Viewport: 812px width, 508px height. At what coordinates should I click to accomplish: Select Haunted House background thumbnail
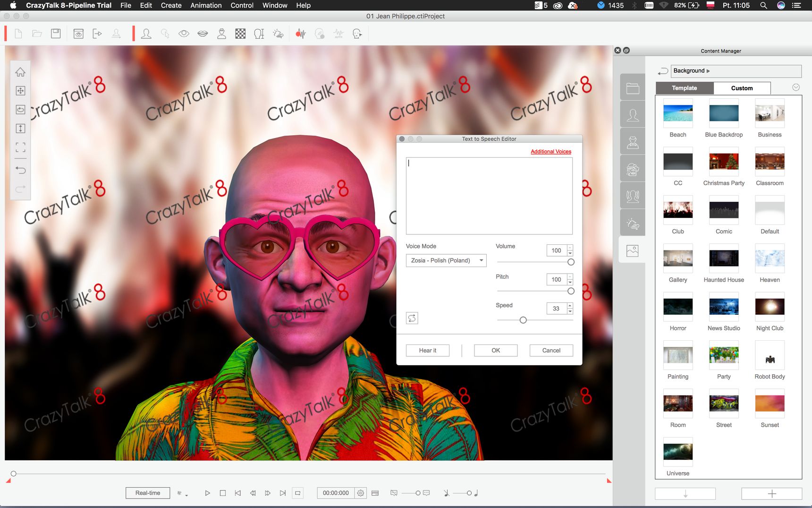(724, 258)
